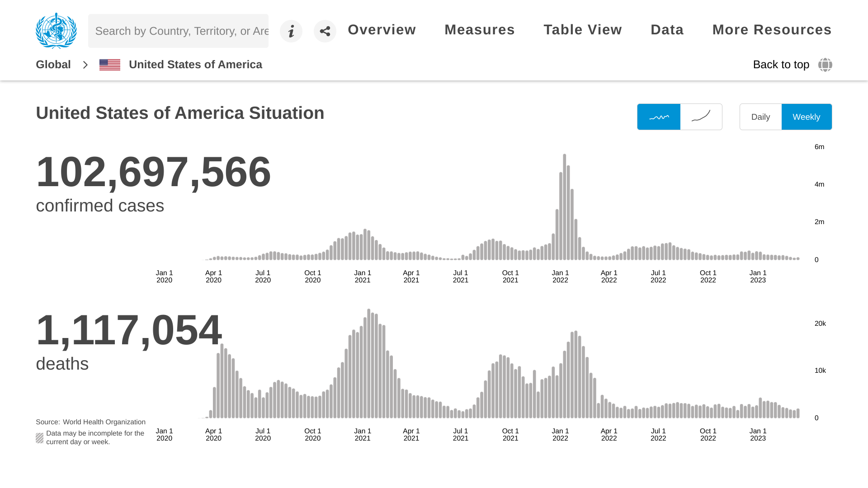The height and width of the screenshot is (488, 868).
Task: Click the hatched incomplete-data legend icon
Action: [x=40, y=438]
